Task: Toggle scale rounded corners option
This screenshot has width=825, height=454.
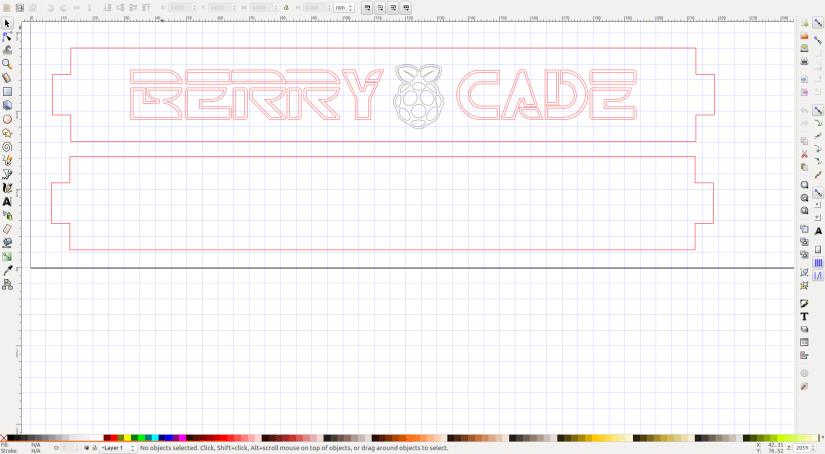Action: coord(380,8)
